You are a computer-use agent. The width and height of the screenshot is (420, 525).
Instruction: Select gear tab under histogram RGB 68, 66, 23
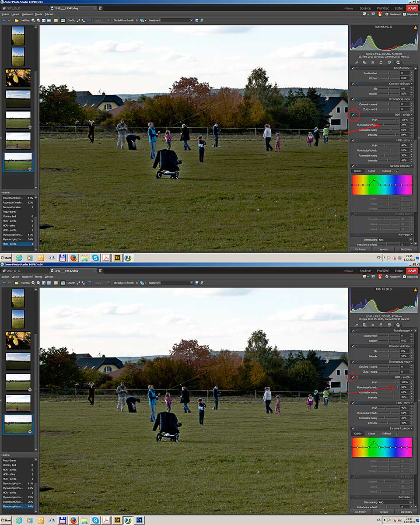coord(397,63)
